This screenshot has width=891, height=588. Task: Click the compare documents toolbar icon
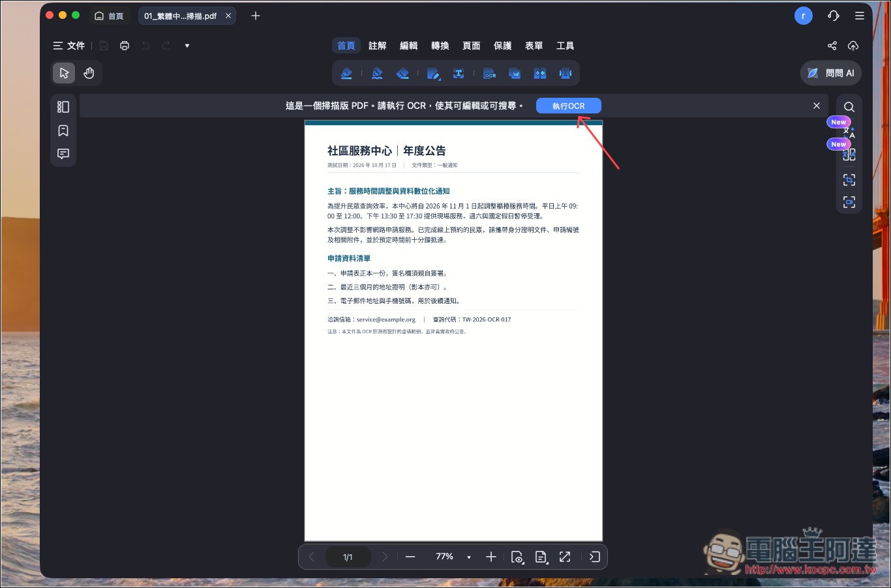click(x=540, y=74)
